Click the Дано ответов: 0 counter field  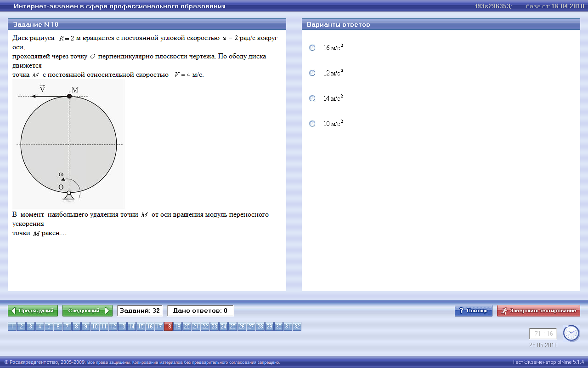point(200,311)
